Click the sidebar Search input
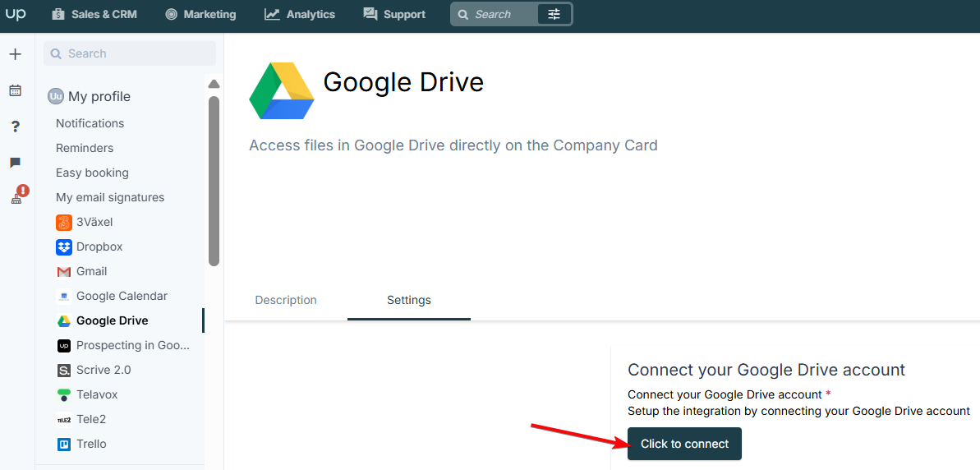The image size is (980, 470). coord(130,53)
